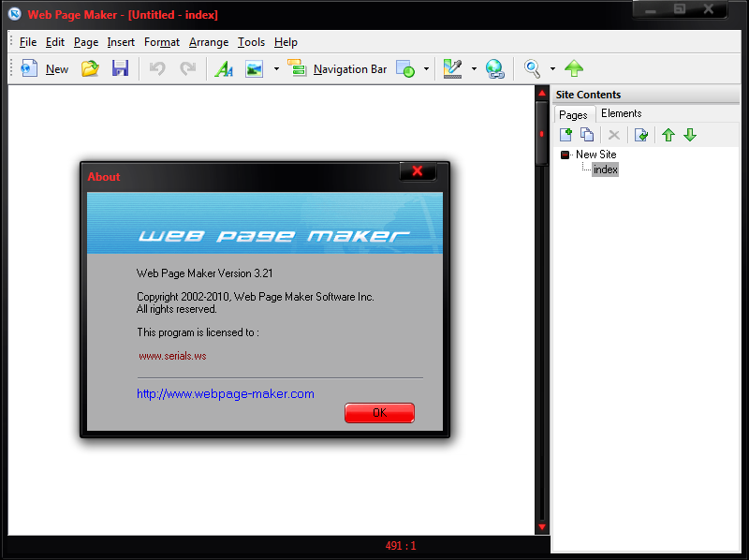The width and height of the screenshot is (749, 560).
Task: Click the Site Contents panel header
Action: point(646,95)
